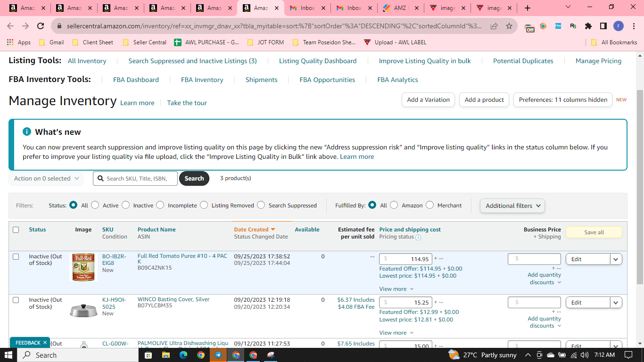Click the pricing status info icon
Image resolution: width=644 pixels, height=362 pixels.
click(x=418, y=237)
